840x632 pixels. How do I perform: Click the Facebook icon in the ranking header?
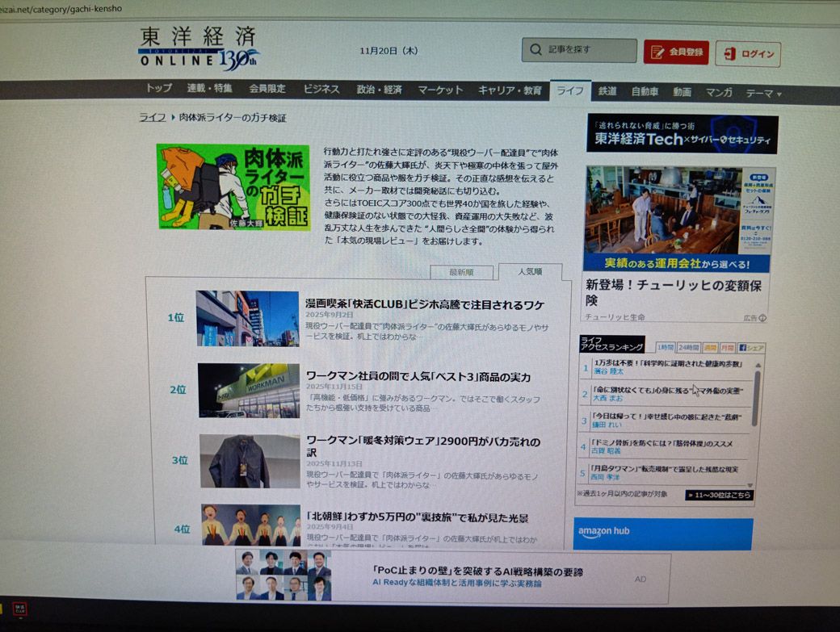(743, 346)
